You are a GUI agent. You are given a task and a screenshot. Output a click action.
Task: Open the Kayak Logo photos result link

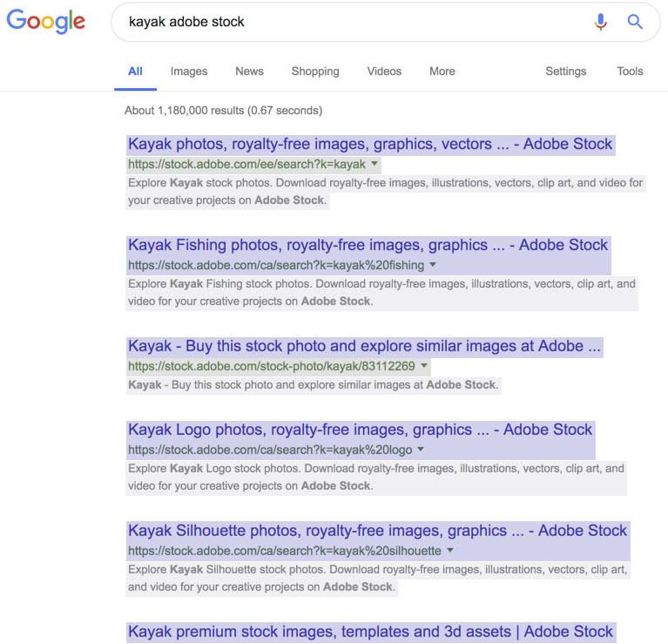[360, 430]
